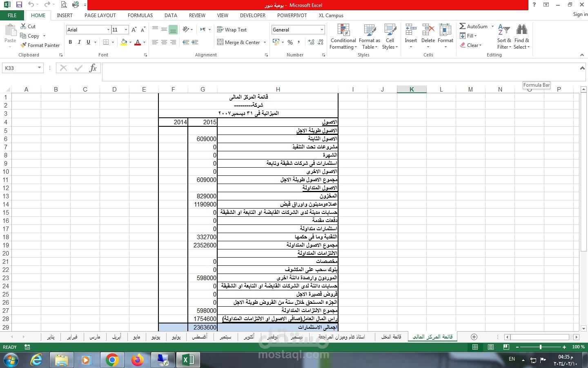The width and height of the screenshot is (588, 368).
Task: Open the Fill dropdown in Editing group
Action: point(468,36)
